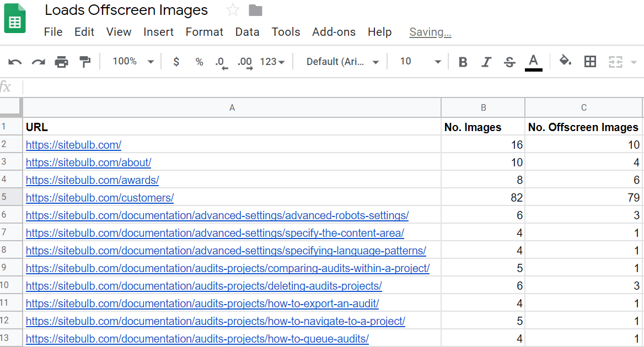Select the URL header cell

(x=232, y=127)
